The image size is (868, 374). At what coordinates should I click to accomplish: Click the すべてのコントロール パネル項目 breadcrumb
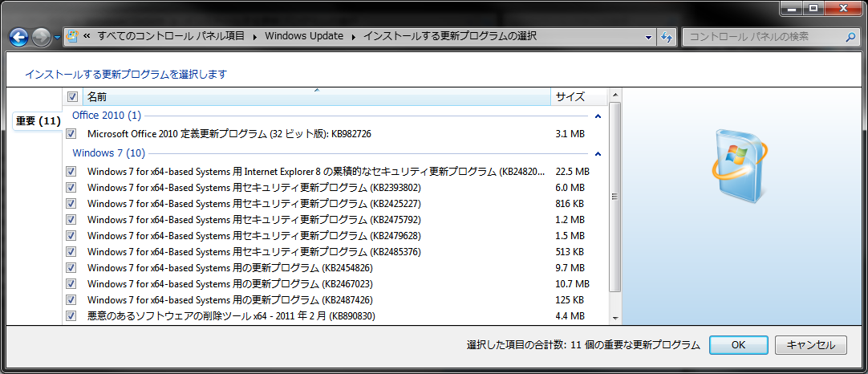tap(171, 37)
